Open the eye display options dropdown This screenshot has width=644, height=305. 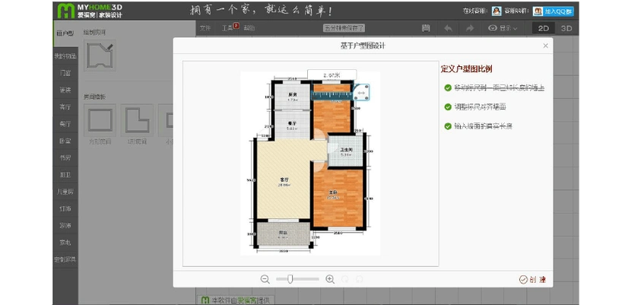(503, 28)
